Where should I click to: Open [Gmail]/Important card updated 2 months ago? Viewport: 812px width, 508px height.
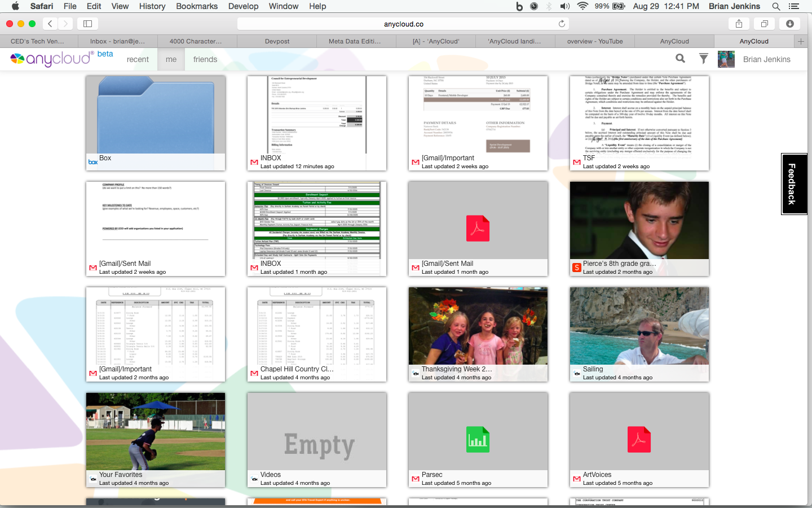pos(156,334)
